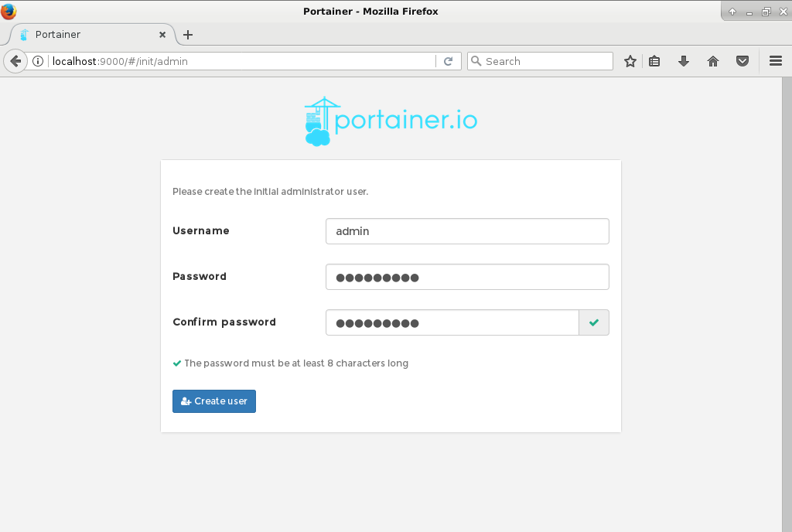The image size is (792, 532).
Task: Minimize the Firefox window
Action: (x=749, y=12)
